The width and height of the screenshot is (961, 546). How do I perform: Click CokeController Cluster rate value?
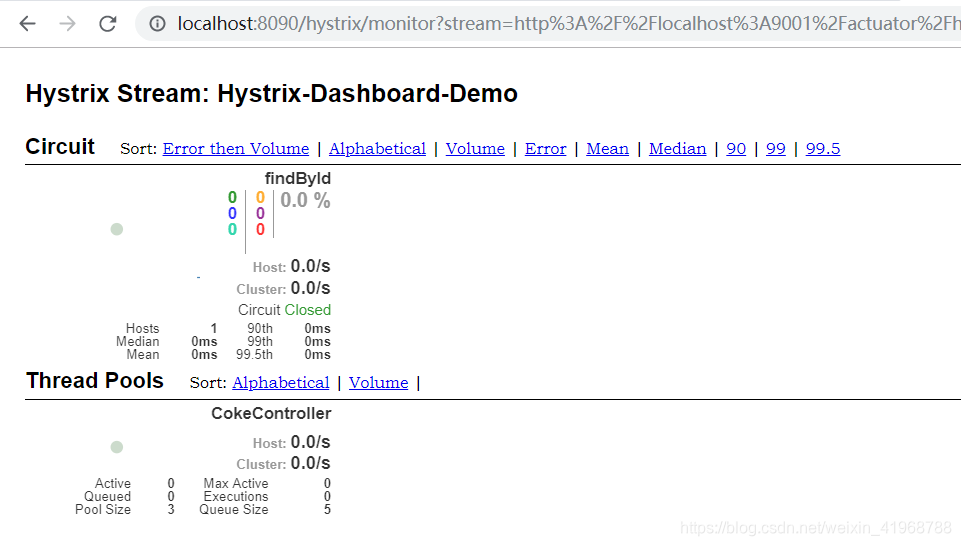point(310,463)
